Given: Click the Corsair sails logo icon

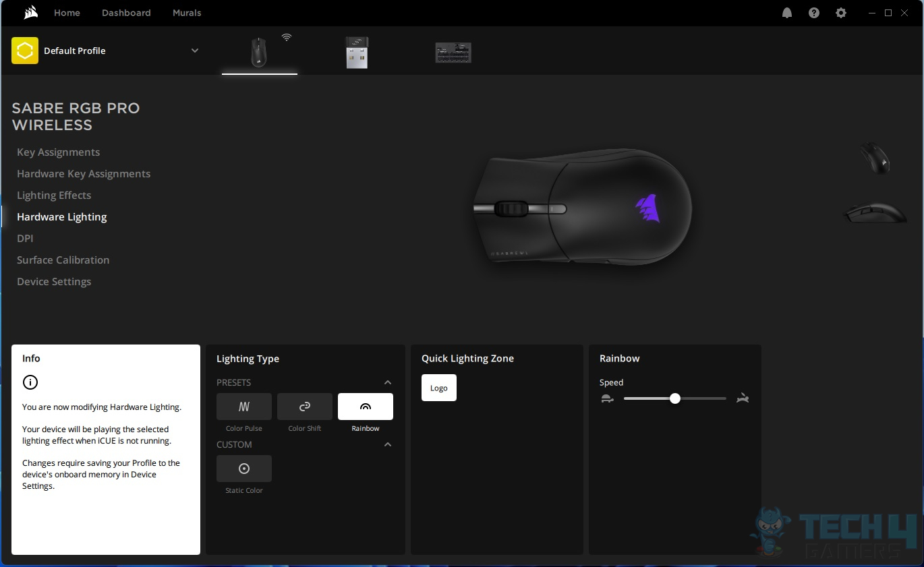Looking at the screenshot, I should 30,13.
